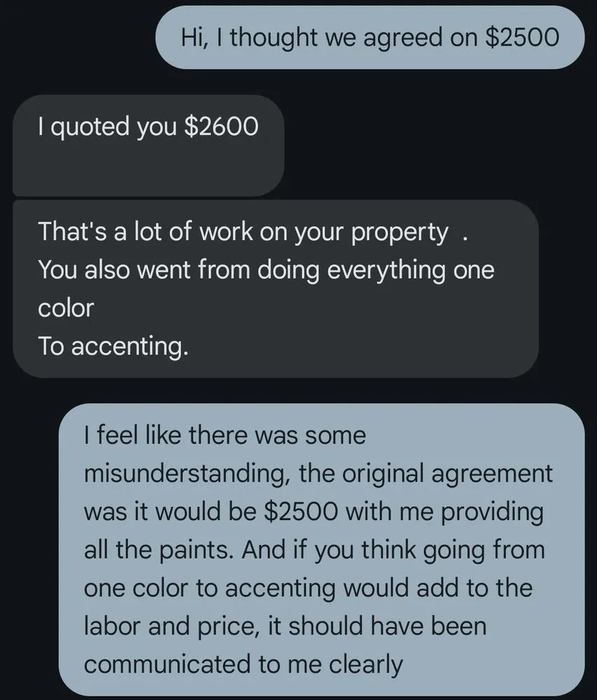Click the $2500 amount in the first message
This screenshot has width=597, height=700.
coord(521,37)
